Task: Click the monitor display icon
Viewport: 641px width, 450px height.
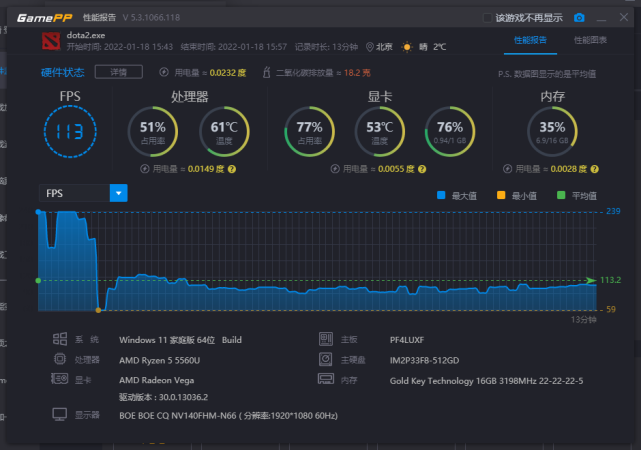Action: click(x=60, y=414)
